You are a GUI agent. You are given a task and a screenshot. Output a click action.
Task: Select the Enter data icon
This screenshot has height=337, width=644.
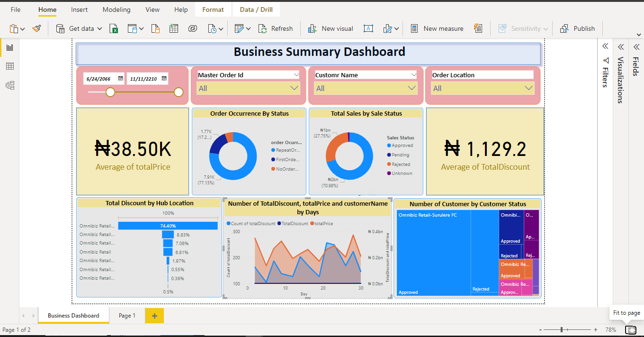point(174,28)
